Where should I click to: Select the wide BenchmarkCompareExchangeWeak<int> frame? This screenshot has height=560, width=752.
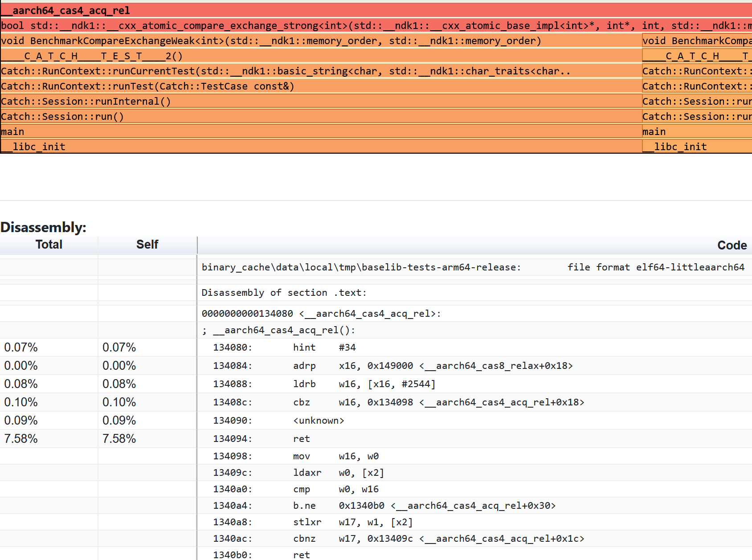tap(321, 41)
